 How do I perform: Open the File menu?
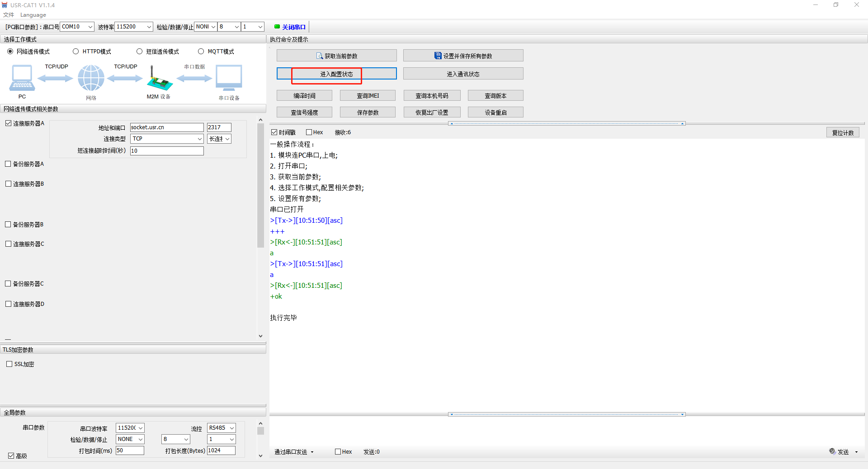click(9, 15)
